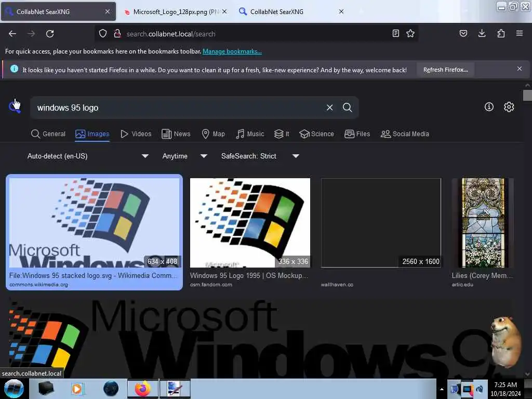Bookmark this page with the star icon

[410, 33]
